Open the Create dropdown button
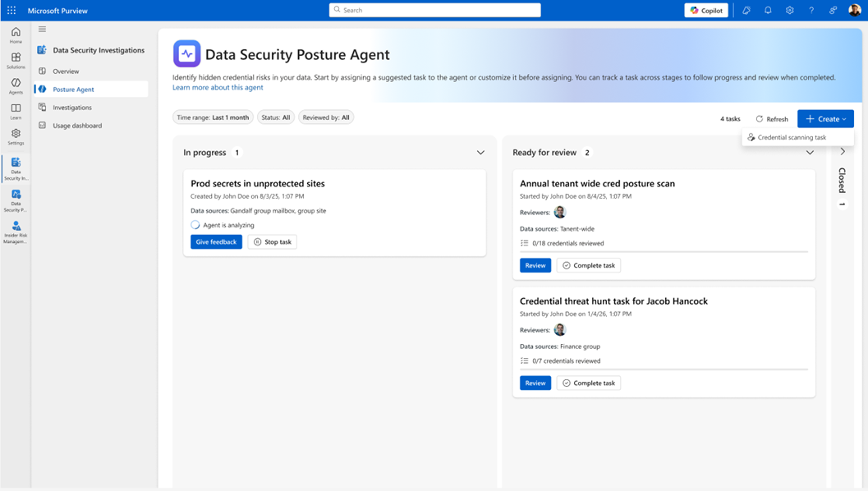This screenshot has height=491, width=868. [x=825, y=119]
